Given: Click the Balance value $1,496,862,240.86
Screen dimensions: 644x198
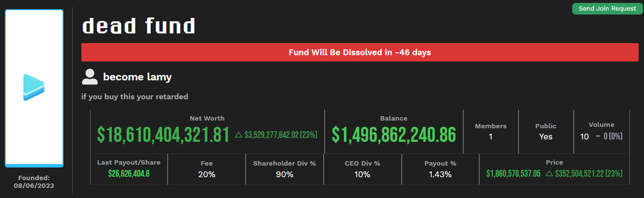Looking at the screenshot, I should coord(394,135).
